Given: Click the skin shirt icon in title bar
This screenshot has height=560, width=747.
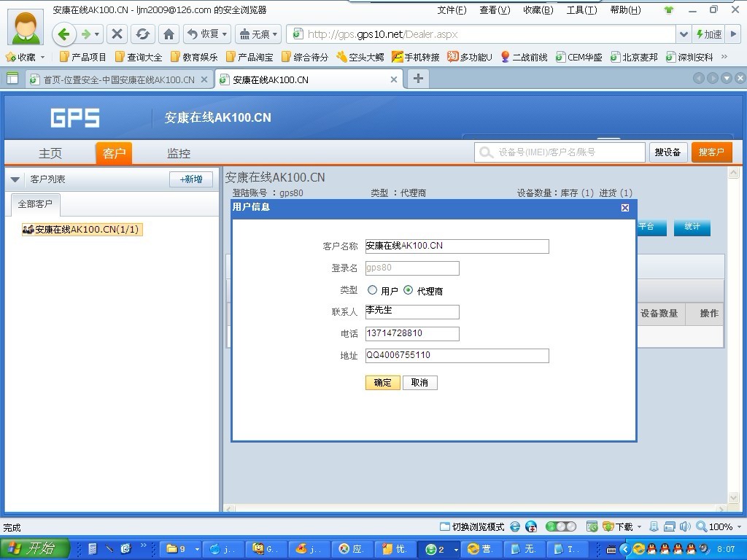Looking at the screenshot, I should click(669, 10).
